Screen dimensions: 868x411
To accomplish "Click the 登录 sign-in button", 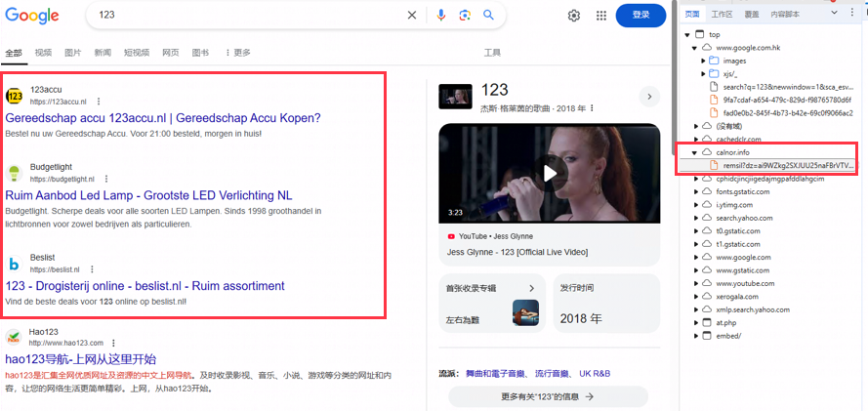I will [641, 16].
